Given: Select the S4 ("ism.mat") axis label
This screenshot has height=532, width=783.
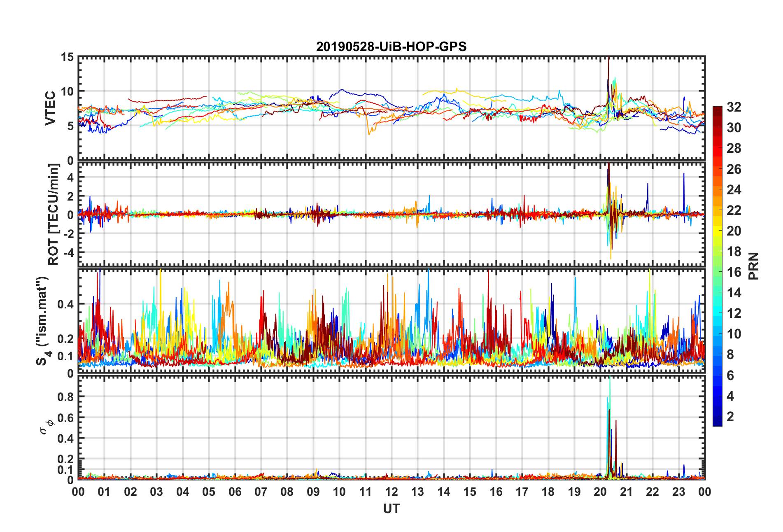Looking at the screenshot, I should click(x=42, y=321).
